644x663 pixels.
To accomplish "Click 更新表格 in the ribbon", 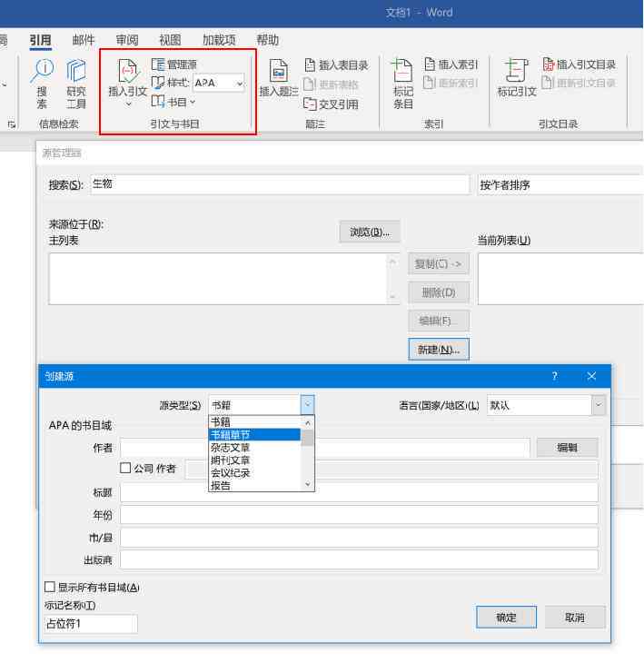I will point(332,84).
